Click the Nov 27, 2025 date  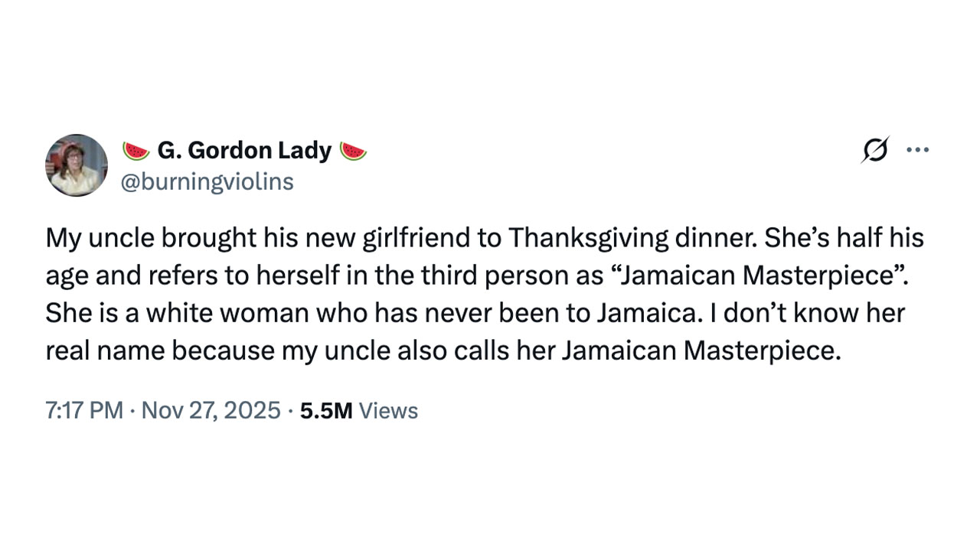tap(211, 411)
